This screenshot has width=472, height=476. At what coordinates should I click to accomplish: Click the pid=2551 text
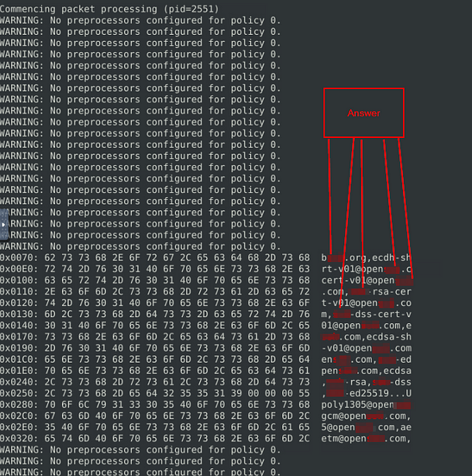191,9
